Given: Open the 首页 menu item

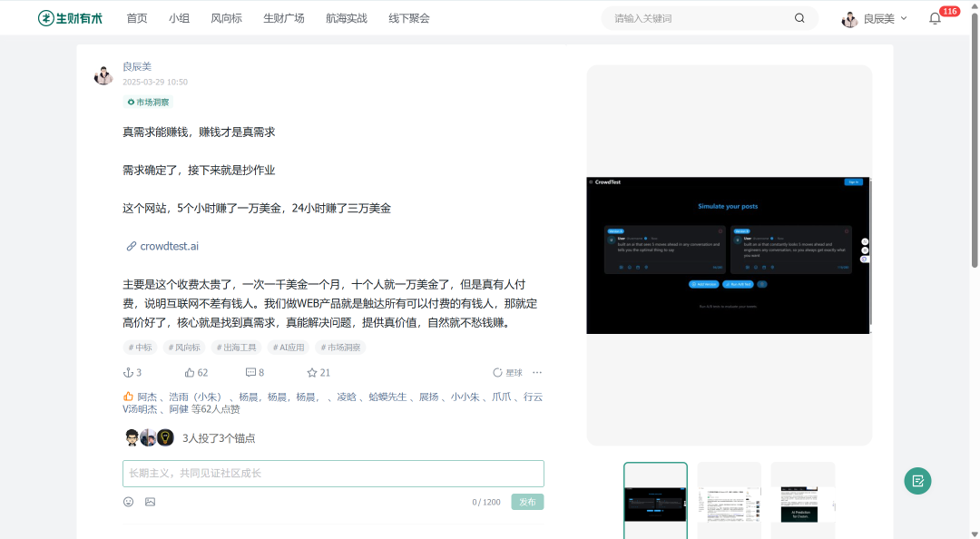Looking at the screenshot, I should 137,18.
